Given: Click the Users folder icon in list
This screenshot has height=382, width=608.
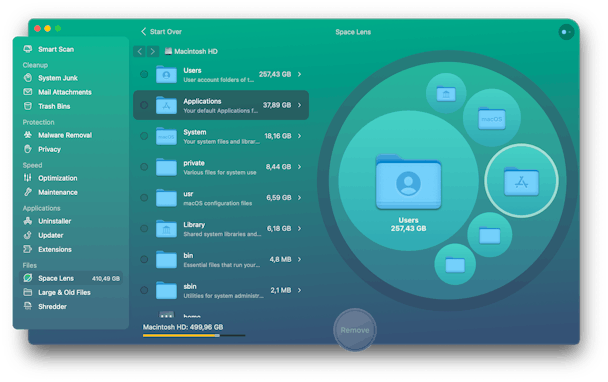Looking at the screenshot, I should coord(166,74).
